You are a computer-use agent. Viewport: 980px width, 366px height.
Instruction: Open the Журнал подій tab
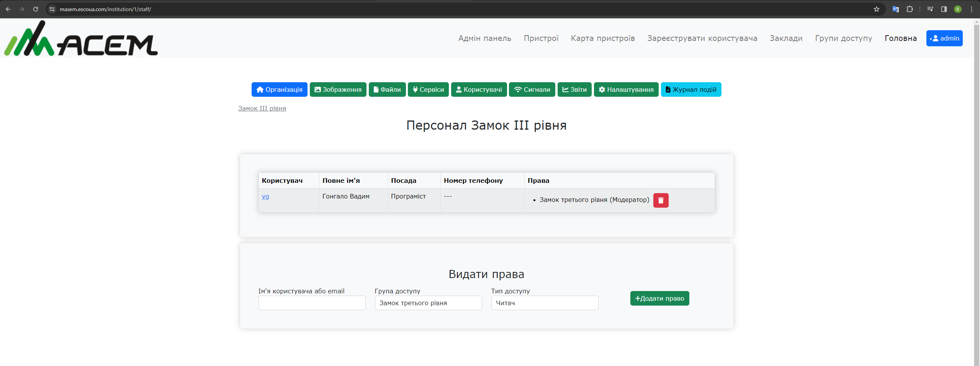(690, 89)
